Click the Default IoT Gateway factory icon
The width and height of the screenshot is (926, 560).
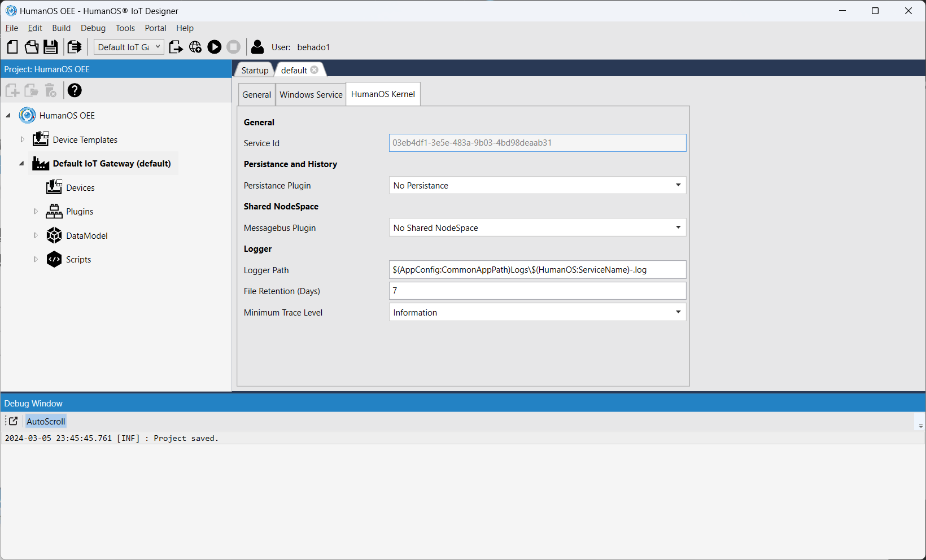41,163
